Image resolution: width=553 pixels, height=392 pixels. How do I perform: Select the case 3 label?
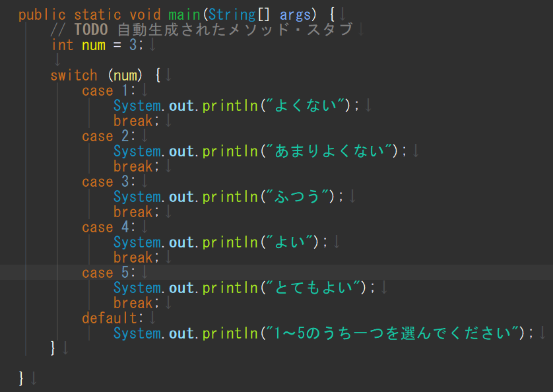(108, 181)
